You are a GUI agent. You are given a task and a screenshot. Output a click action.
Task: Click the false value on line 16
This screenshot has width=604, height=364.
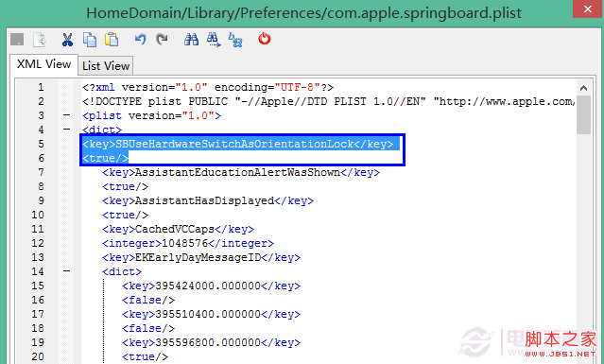pyautogui.click(x=148, y=300)
